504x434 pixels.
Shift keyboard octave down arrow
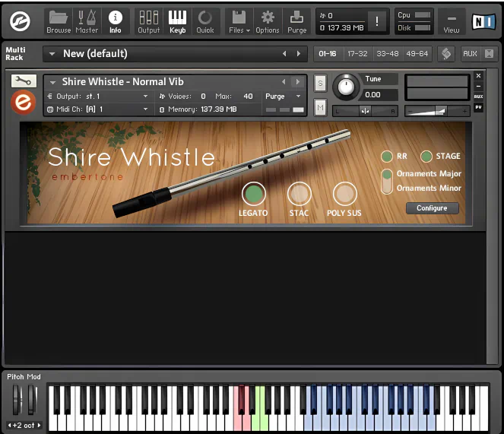point(10,425)
